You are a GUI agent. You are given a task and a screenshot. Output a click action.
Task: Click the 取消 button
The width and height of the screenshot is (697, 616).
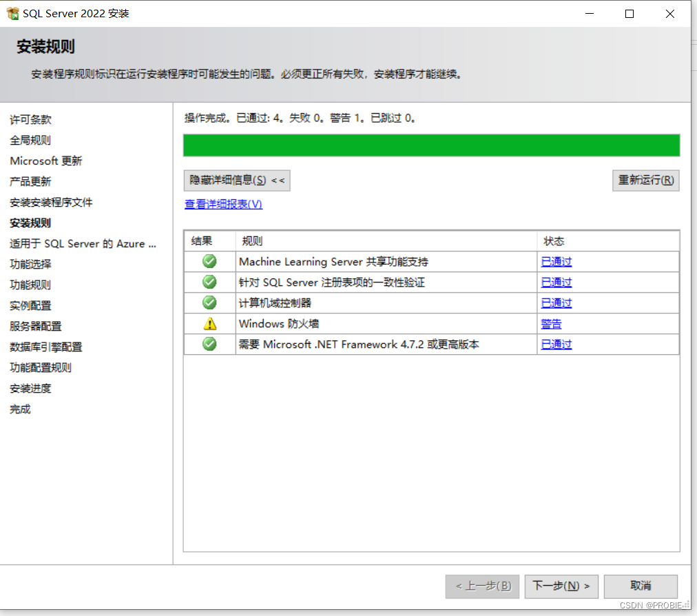[641, 586]
